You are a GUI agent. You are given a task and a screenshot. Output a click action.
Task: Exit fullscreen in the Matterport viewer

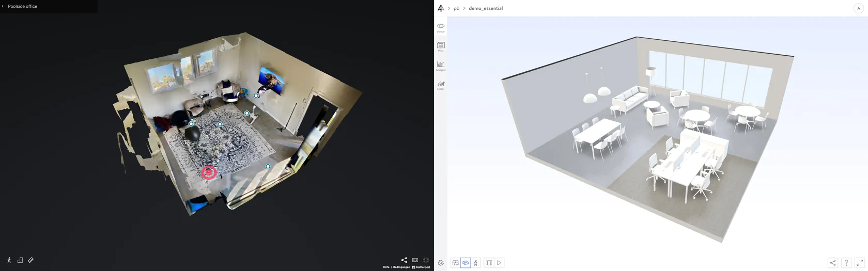pyautogui.click(x=426, y=260)
